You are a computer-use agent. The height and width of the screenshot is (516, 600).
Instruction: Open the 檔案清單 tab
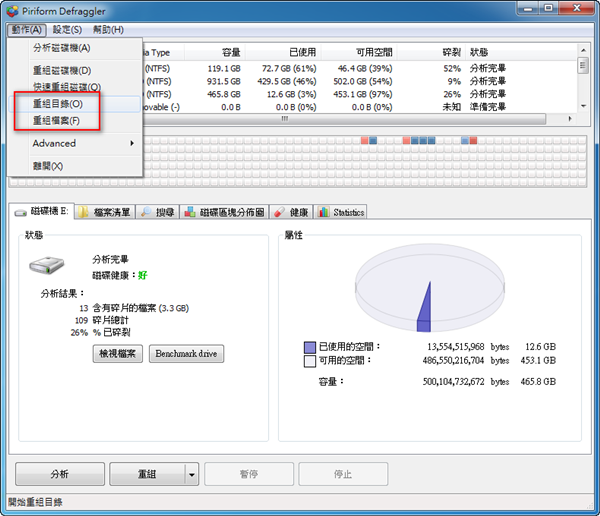(105, 212)
